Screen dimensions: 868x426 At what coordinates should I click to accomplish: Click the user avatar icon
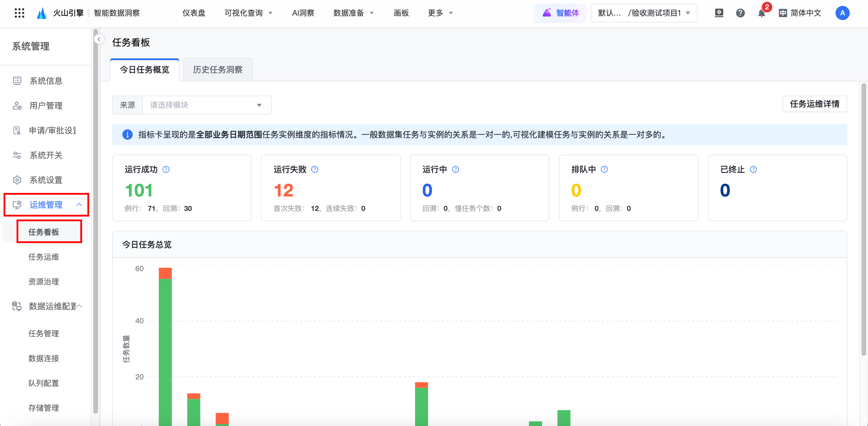coord(842,13)
